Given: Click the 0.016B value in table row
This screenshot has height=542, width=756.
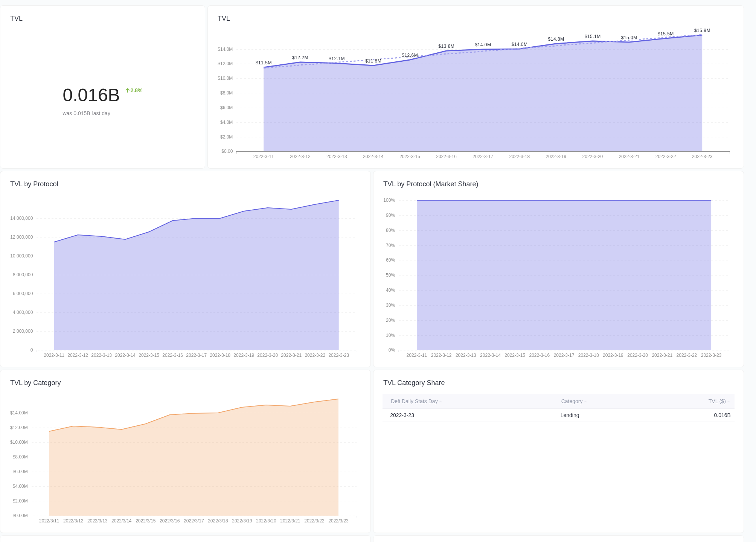Looking at the screenshot, I should [722, 415].
